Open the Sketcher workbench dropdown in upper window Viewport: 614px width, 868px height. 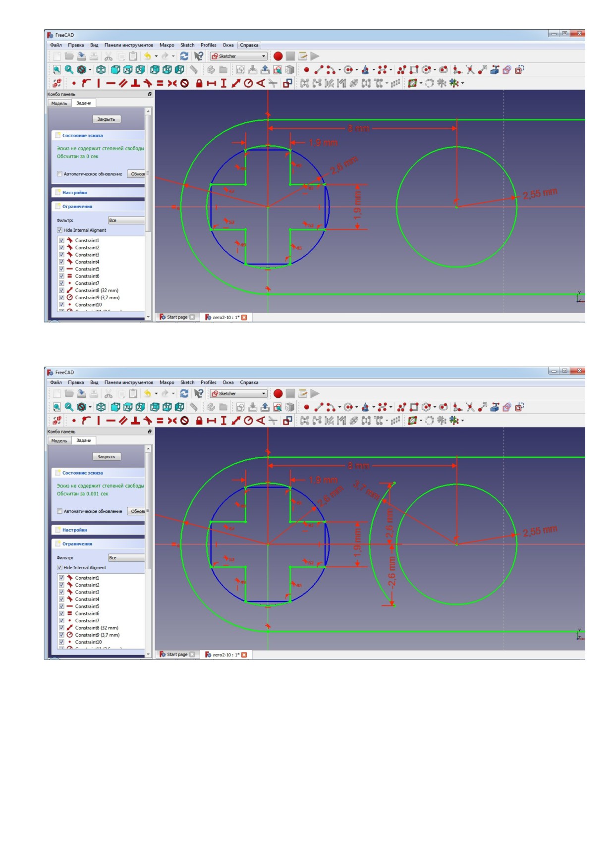tap(239, 56)
